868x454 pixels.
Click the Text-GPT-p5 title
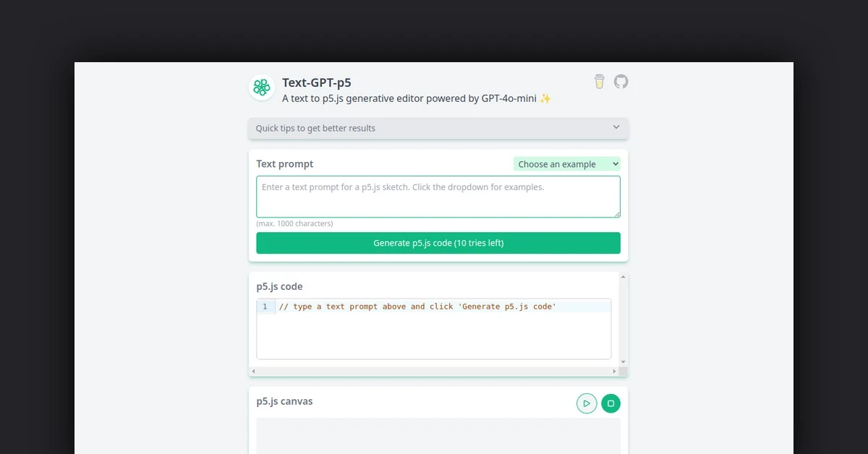click(x=316, y=82)
